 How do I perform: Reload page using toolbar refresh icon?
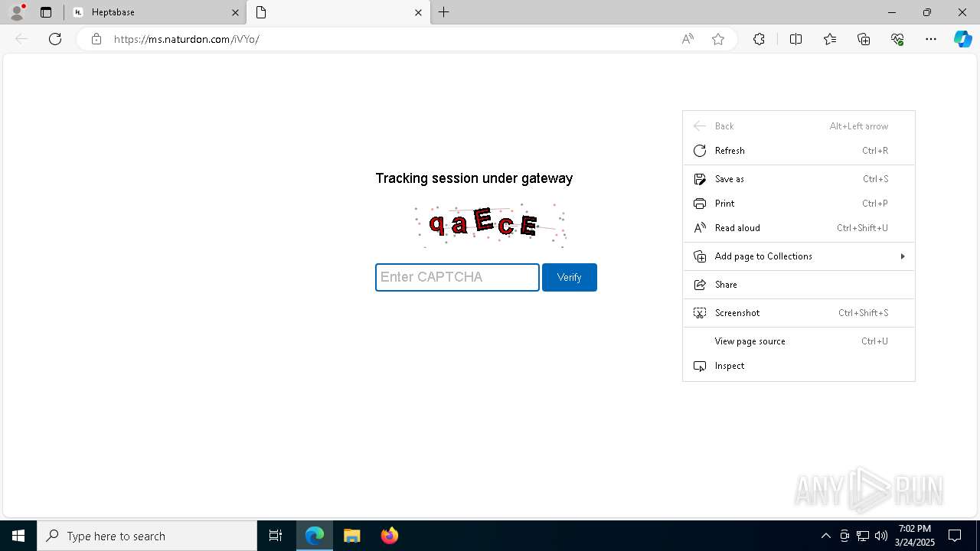[55, 39]
